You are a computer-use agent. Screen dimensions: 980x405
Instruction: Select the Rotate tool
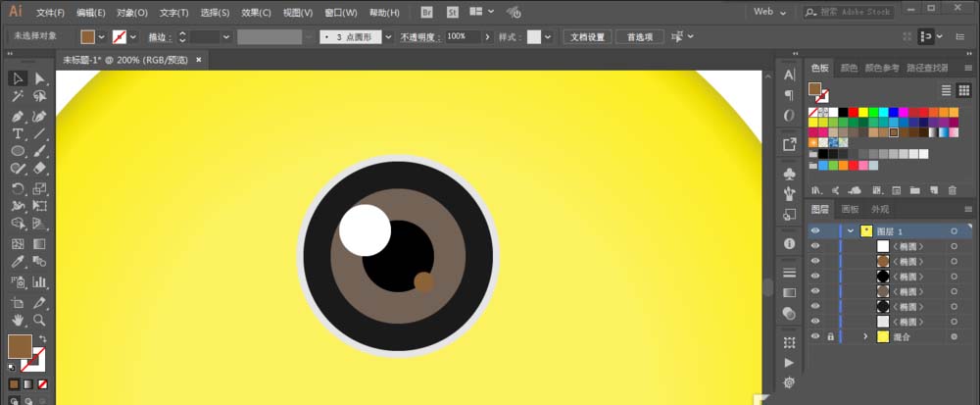click(x=18, y=188)
